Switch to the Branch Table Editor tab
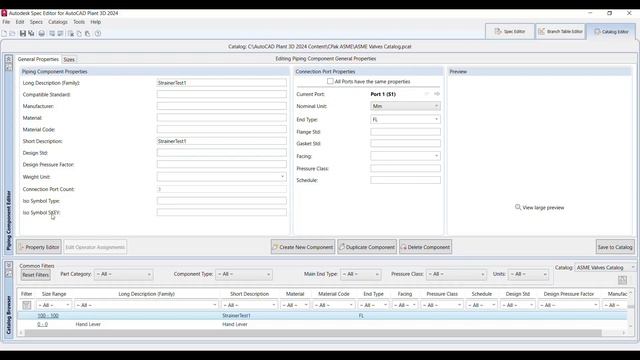The width and height of the screenshot is (640, 360). coord(560,31)
